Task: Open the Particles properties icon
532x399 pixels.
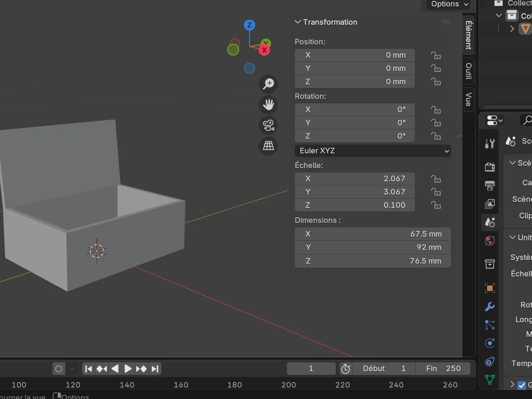Action: 489,325
